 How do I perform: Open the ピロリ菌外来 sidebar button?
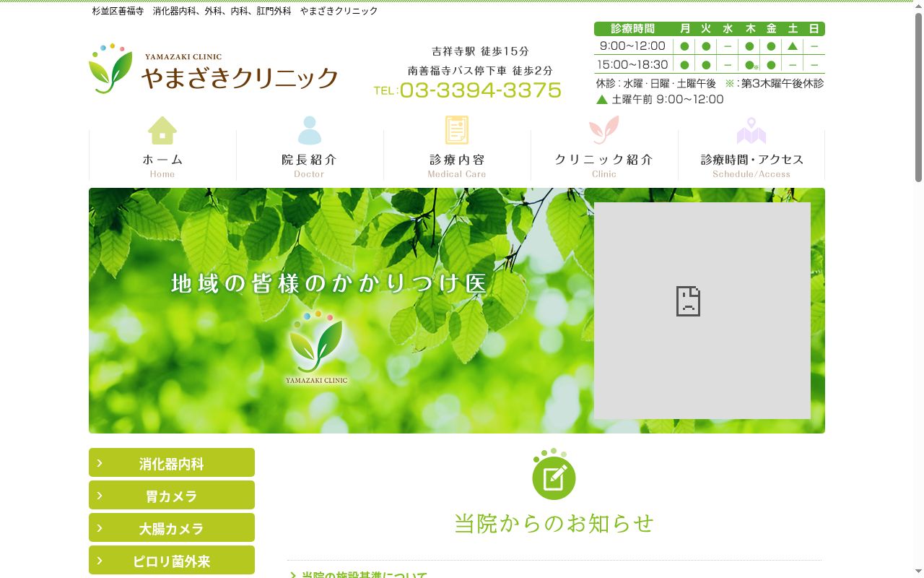click(x=172, y=560)
